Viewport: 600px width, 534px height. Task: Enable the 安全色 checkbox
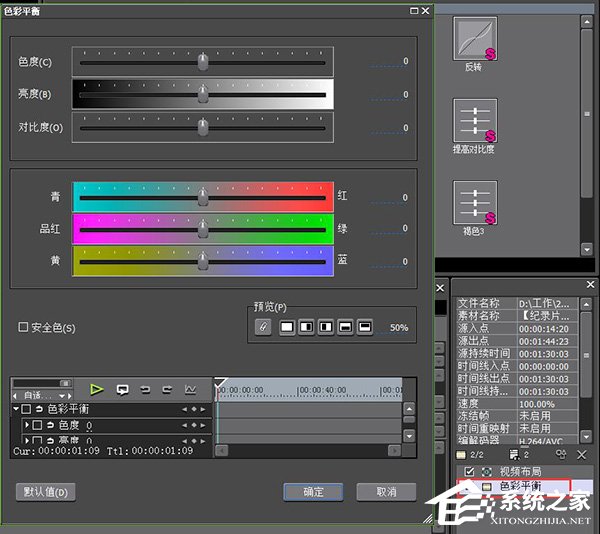pyautogui.click(x=23, y=327)
